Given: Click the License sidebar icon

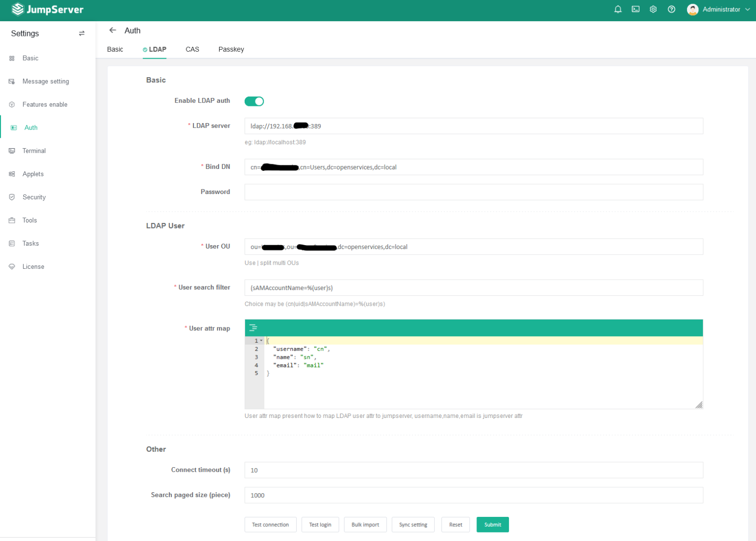Looking at the screenshot, I should [12, 266].
